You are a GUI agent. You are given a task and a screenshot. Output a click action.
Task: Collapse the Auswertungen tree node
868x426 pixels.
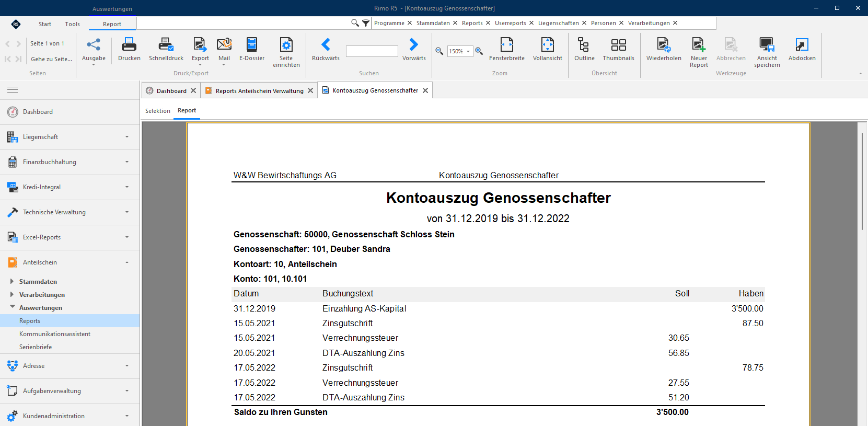(x=12, y=307)
